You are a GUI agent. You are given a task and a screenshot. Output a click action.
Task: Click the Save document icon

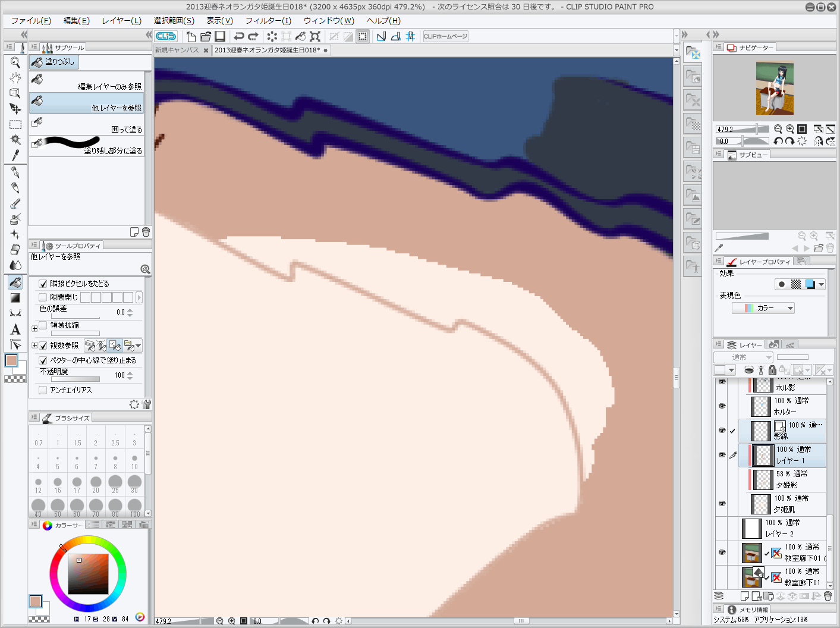(220, 36)
